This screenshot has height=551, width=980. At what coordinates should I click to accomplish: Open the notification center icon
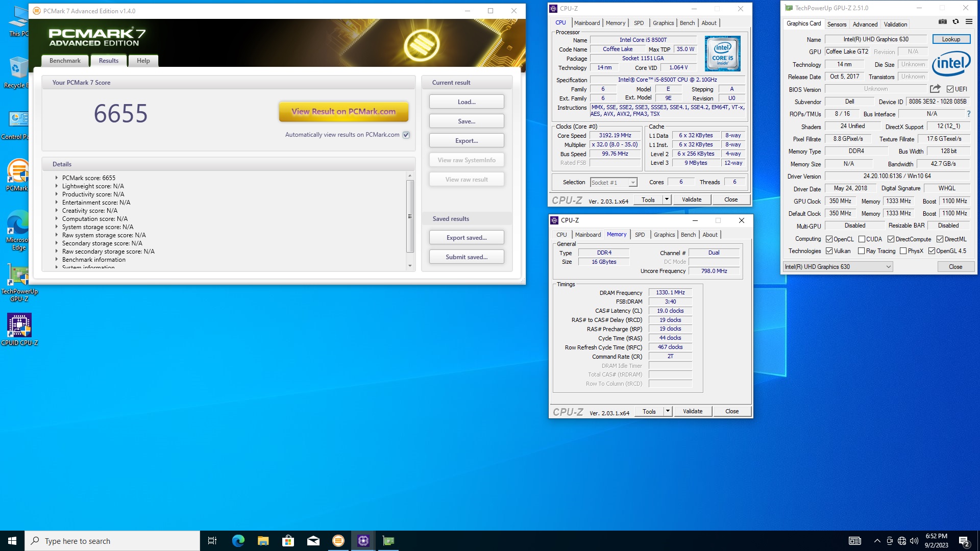coord(964,541)
